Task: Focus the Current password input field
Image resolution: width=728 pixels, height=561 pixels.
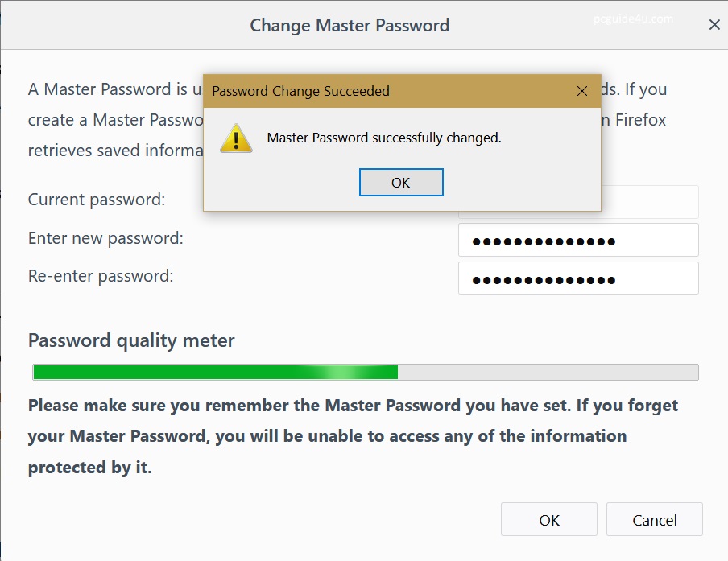Action: (x=649, y=202)
